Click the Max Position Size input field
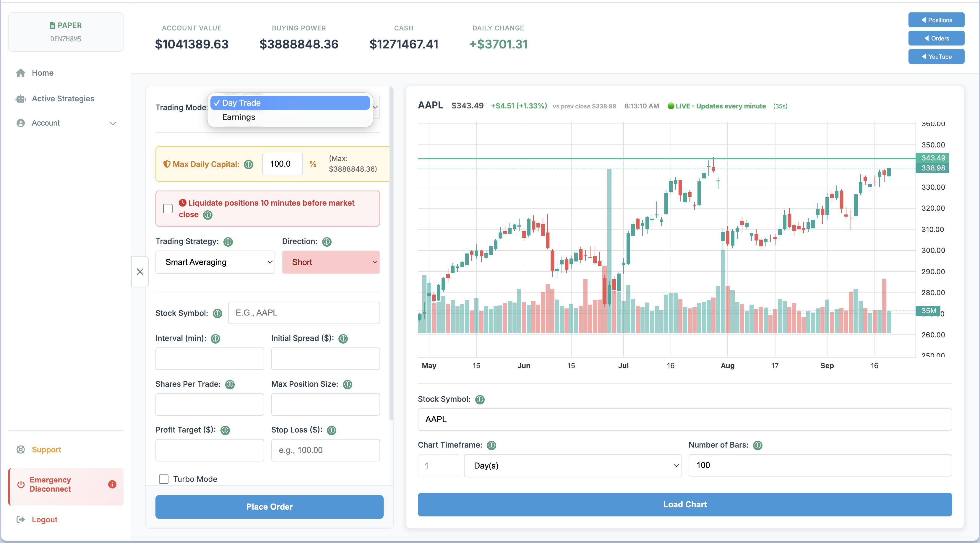Screen dimensions: 980x543 pos(325,404)
